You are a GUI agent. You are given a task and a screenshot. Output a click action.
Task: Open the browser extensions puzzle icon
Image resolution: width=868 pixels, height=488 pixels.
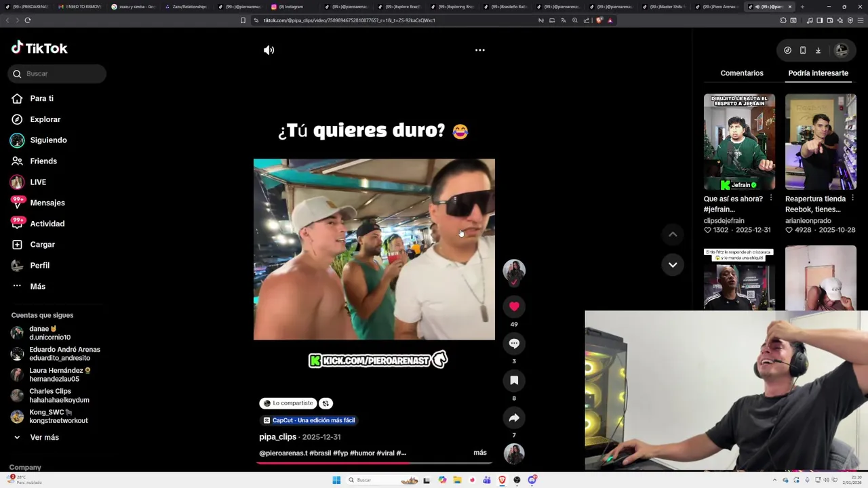(x=783, y=20)
